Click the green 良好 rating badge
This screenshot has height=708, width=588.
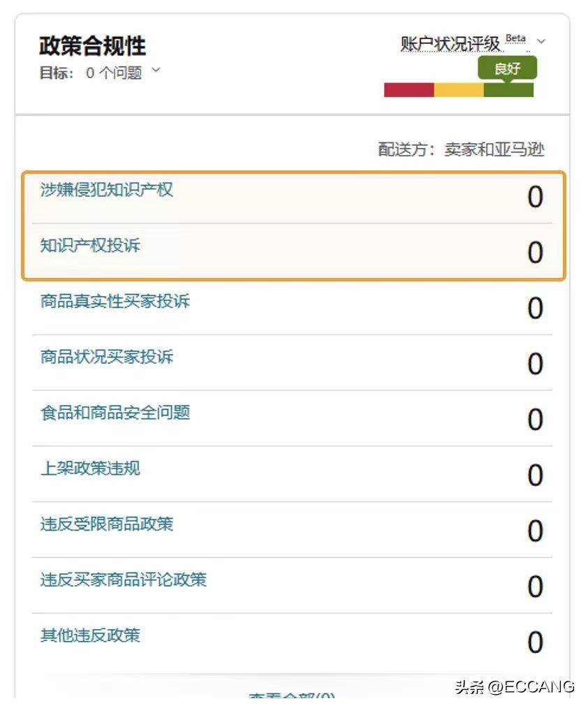(507, 68)
